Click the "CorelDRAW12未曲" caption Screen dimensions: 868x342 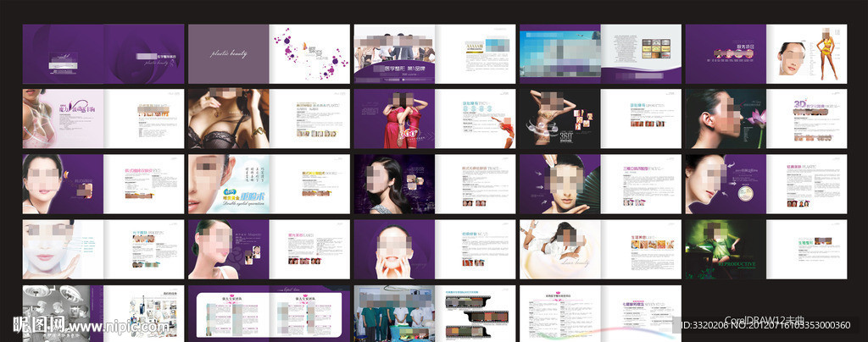(765, 320)
